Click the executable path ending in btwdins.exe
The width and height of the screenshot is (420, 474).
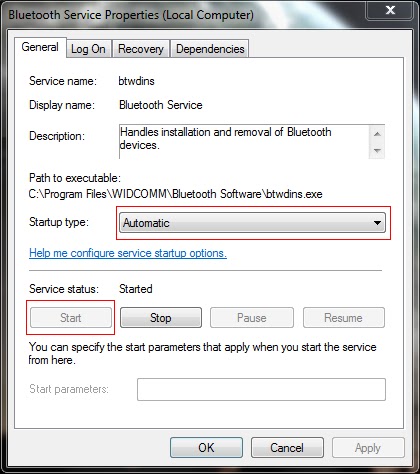pyautogui.click(x=176, y=194)
